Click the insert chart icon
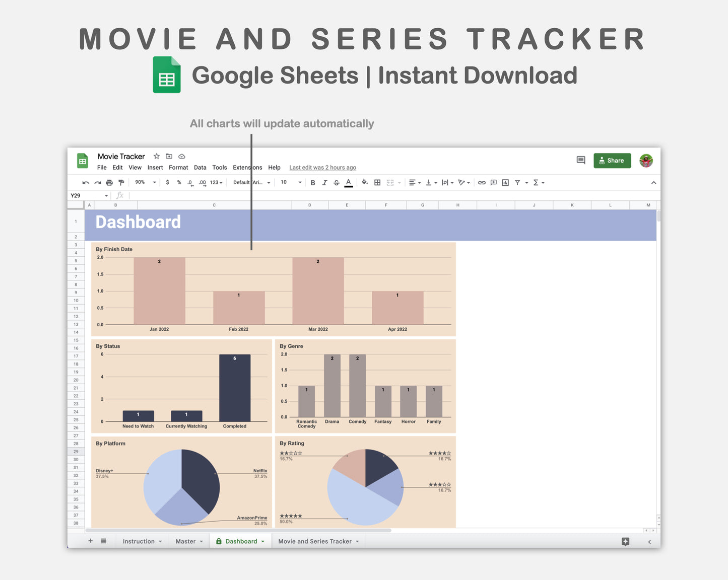 point(505,183)
